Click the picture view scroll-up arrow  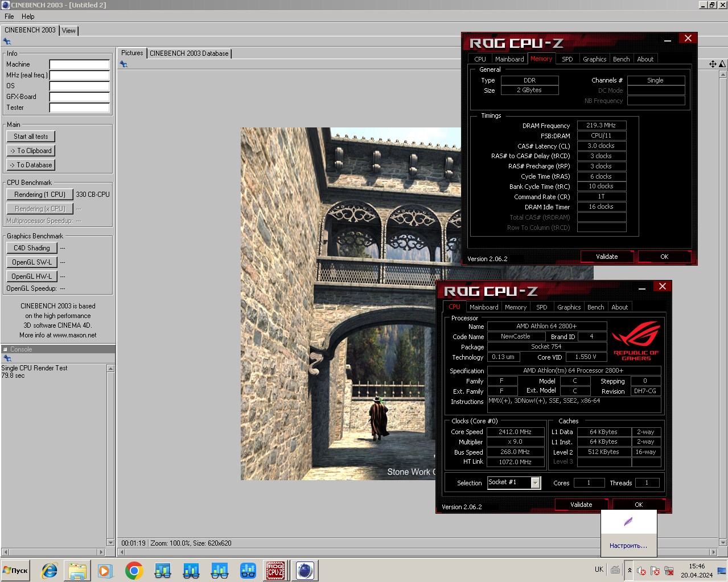point(723,74)
